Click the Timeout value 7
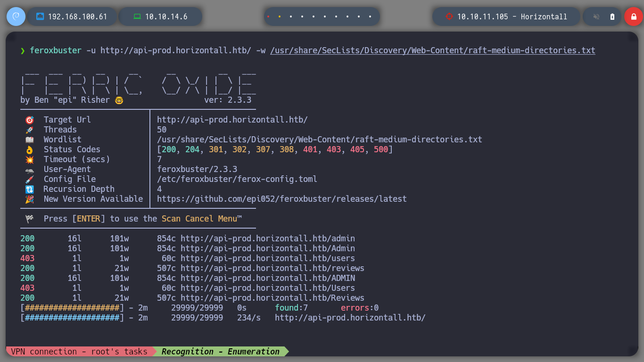Viewport: 644px width, 362px height. coord(159,159)
